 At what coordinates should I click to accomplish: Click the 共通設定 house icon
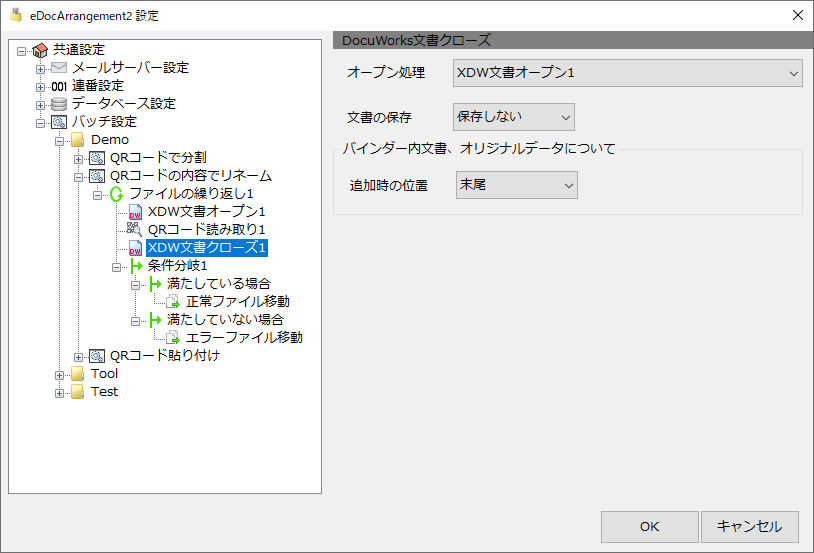click(x=40, y=50)
